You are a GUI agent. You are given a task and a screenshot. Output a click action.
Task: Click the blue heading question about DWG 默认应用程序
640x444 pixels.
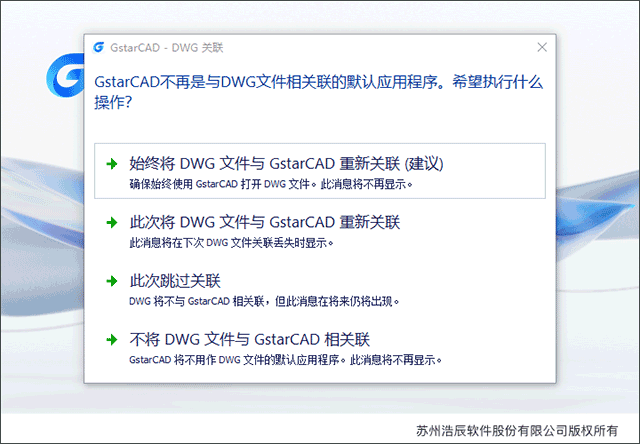tap(318, 92)
